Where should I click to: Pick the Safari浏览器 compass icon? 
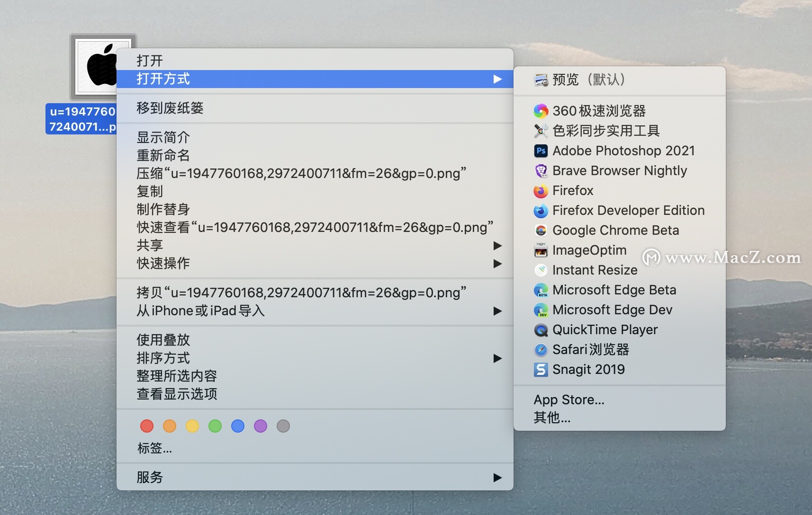click(541, 350)
